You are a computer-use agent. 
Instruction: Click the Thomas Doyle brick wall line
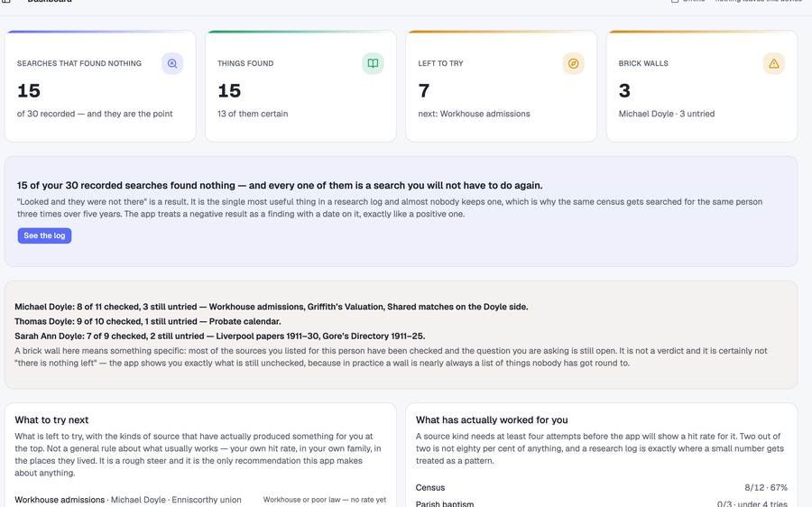(148, 321)
